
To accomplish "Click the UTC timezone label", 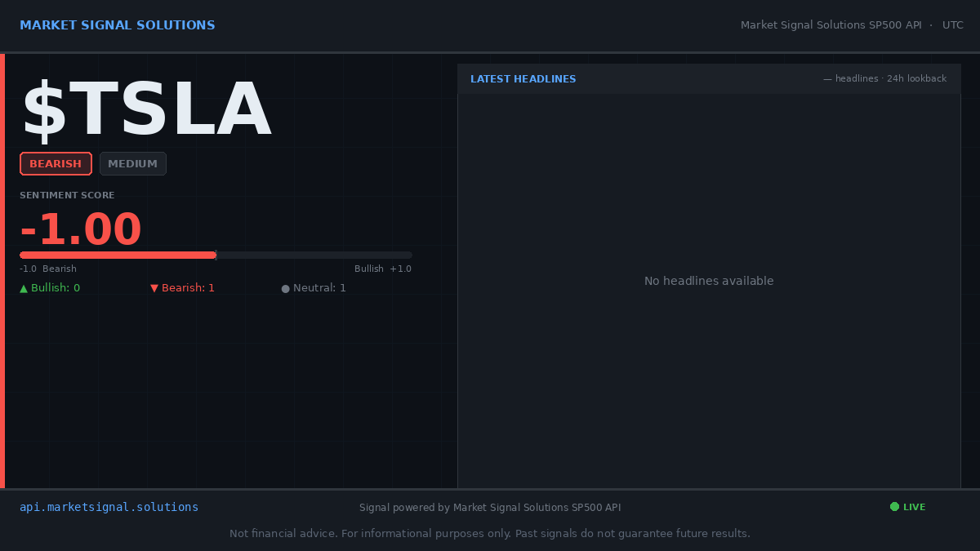I will (953, 25).
